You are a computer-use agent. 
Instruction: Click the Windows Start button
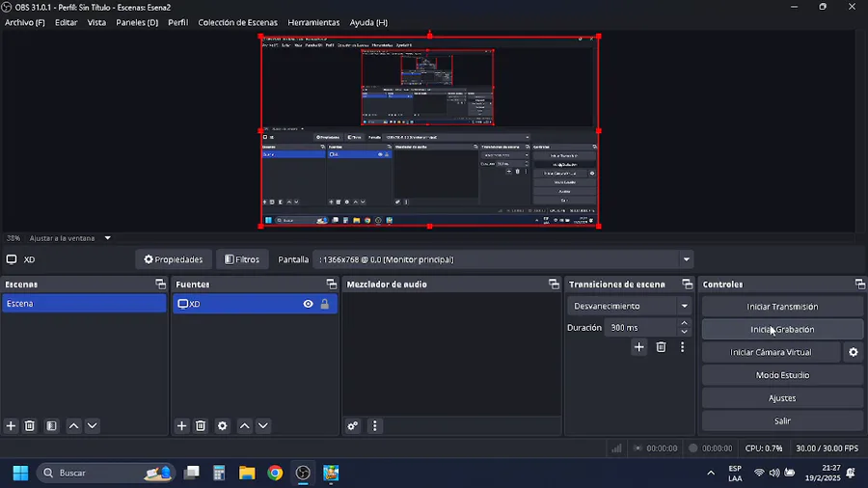click(20, 474)
